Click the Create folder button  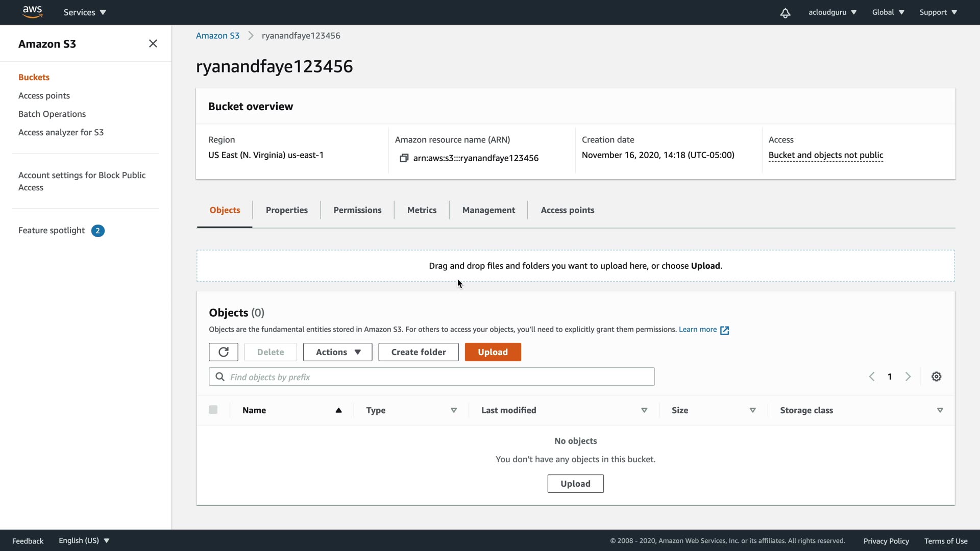pos(418,352)
